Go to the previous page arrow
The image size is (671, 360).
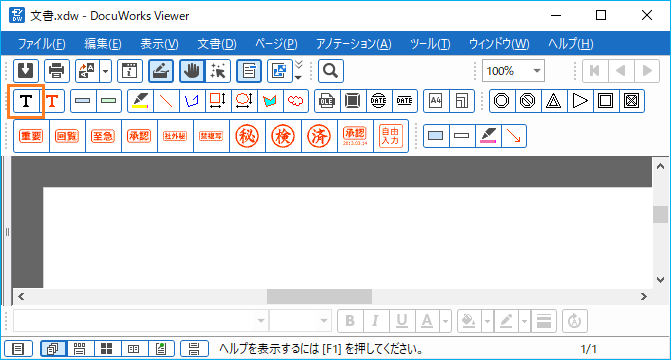(x=621, y=71)
